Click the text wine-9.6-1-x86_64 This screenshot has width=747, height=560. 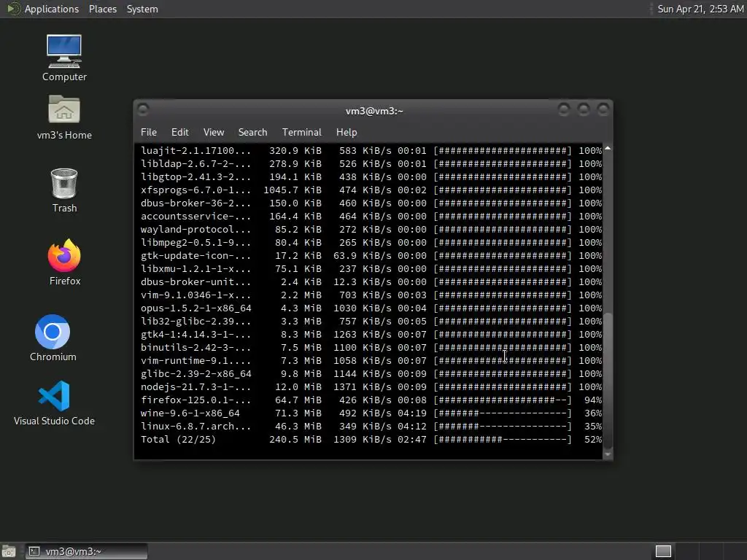[x=190, y=413]
